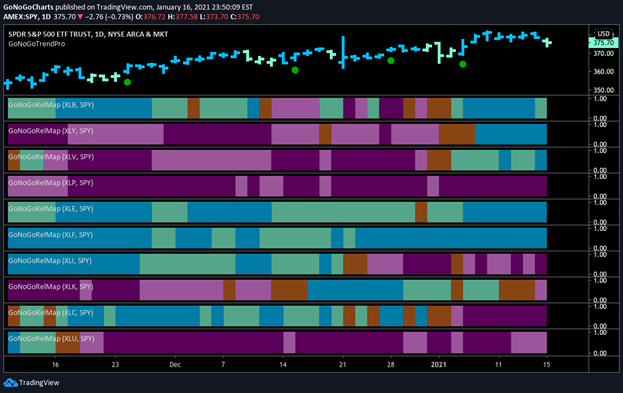
Task: Click the tall December 21 price bar
Action: pyautogui.click(x=343, y=52)
